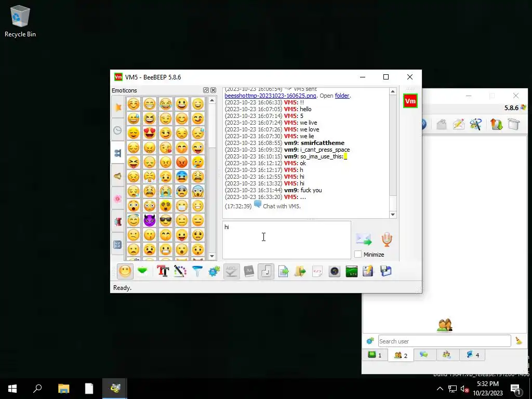Switch to tab labeled 4 in main window
Image resolution: width=532 pixels, height=399 pixels.
[x=473, y=355]
